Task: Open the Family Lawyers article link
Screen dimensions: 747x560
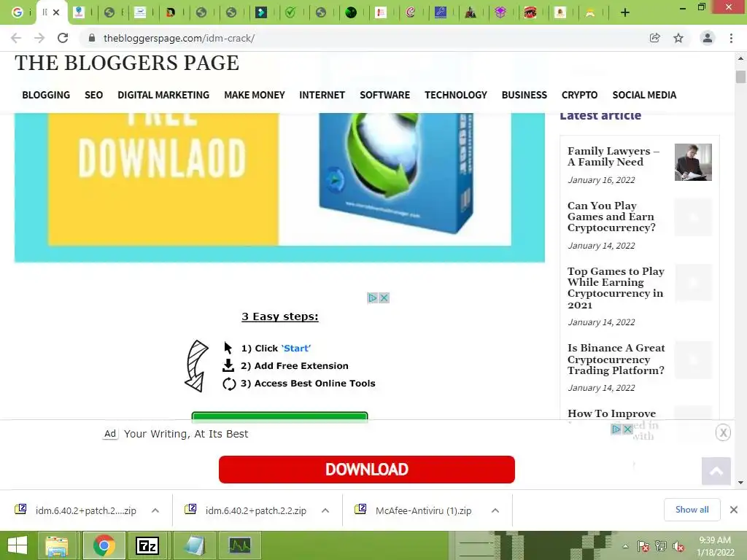Action: pos(613,156)
